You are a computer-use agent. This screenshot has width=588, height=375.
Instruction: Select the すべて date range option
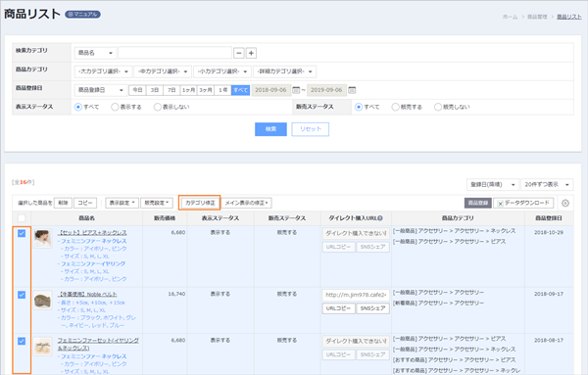coord(241,90)
